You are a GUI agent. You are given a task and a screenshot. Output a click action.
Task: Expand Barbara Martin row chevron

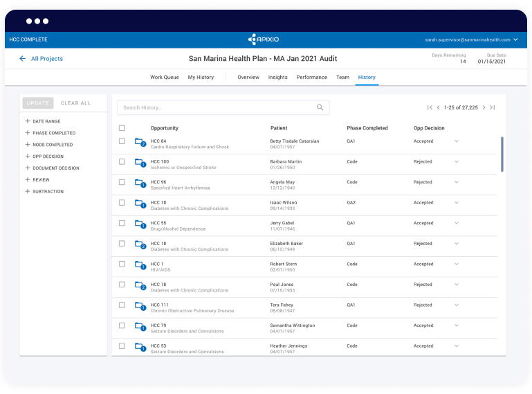click(x=457, y=161)
